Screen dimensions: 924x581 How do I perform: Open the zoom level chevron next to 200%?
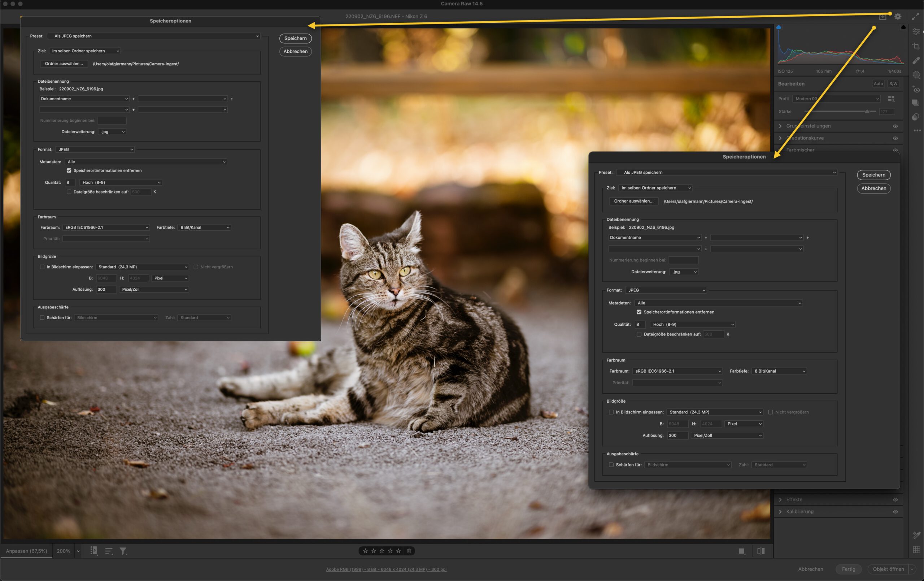click(x=78, y=551)
